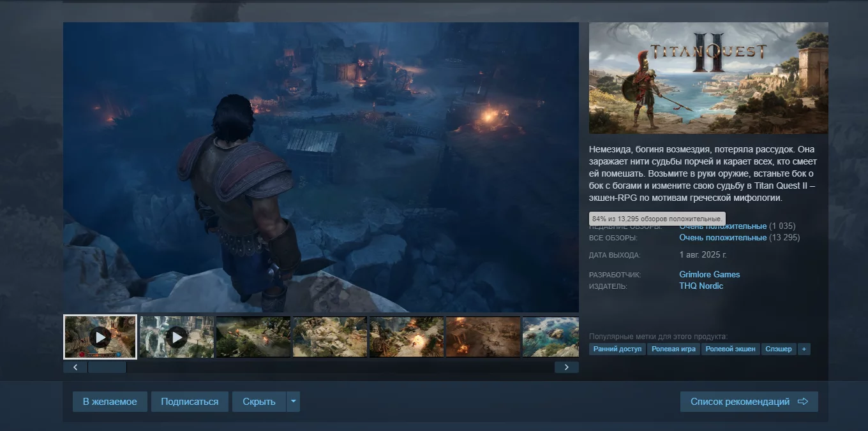
Task: Select the Ранний доступ tag
Action: click(x=618, y=349)
